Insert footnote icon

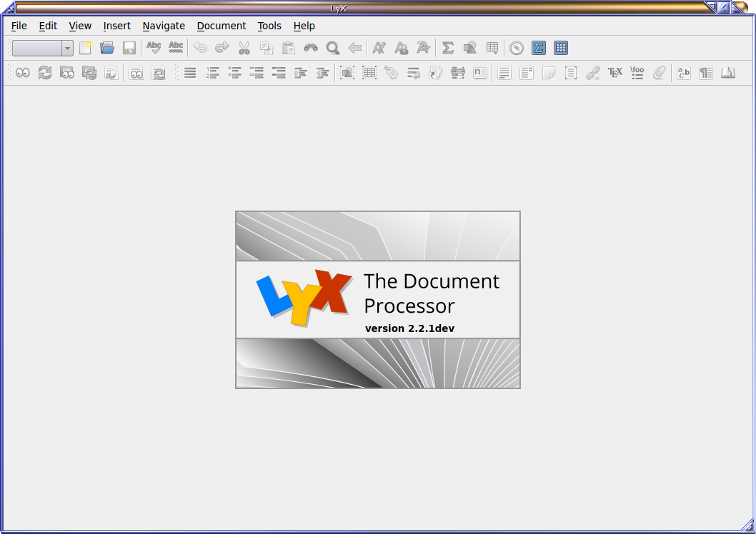[x=504, y=73]
